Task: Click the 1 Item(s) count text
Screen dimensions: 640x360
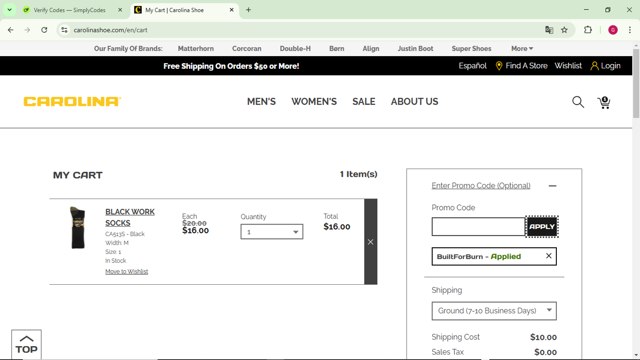Action: 358,174
